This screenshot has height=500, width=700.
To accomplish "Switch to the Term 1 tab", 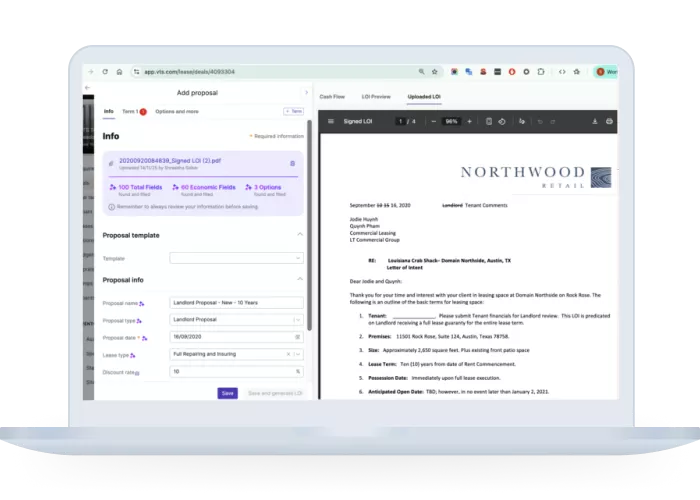I will [134, 112].
